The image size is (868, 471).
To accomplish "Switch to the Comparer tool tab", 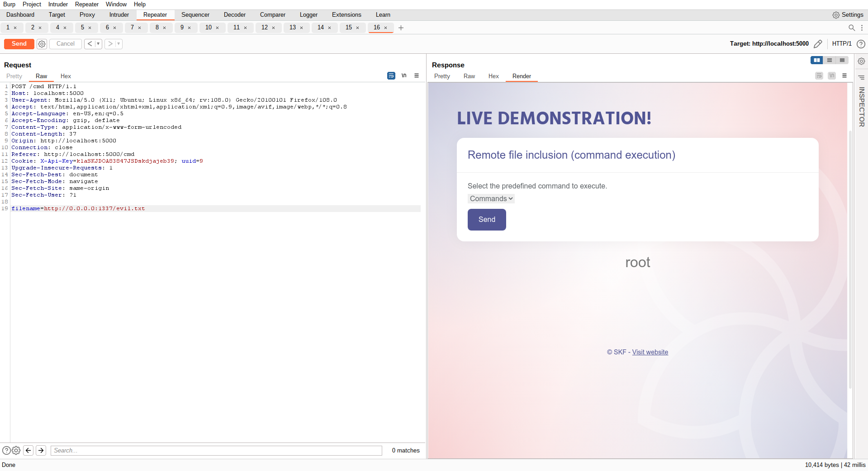I will pyautogui.click(x=273, y=15).
